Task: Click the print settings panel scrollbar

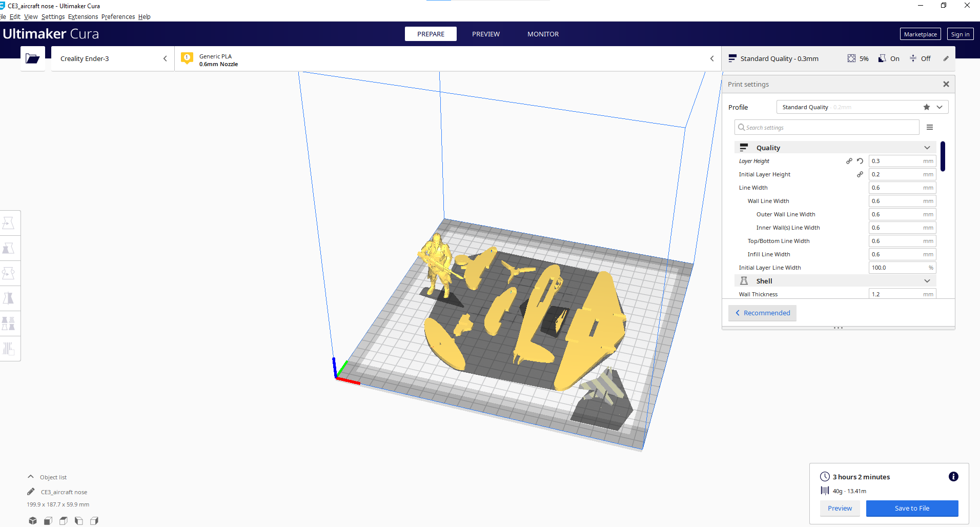Action: pos(943,156)
